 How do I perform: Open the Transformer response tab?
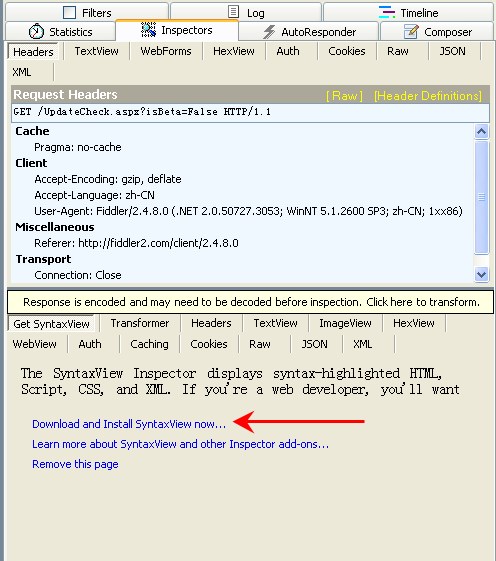[x=140, y=323]
